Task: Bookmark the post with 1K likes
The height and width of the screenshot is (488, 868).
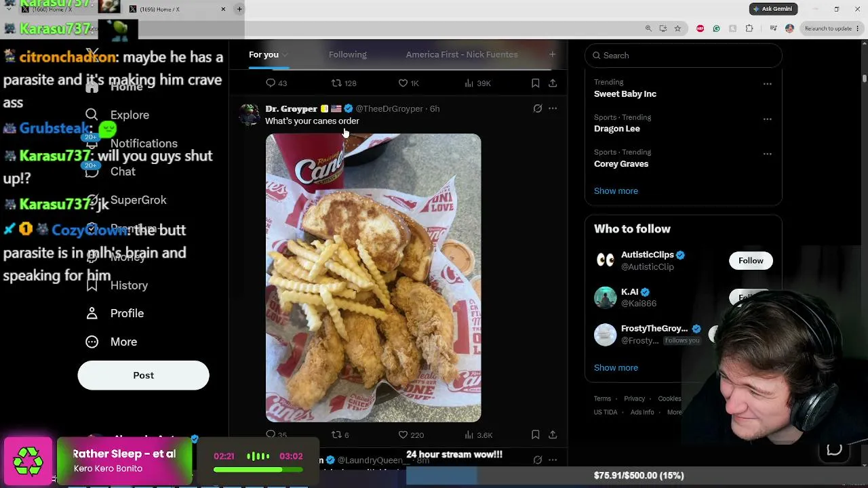Action: point(535,83)
